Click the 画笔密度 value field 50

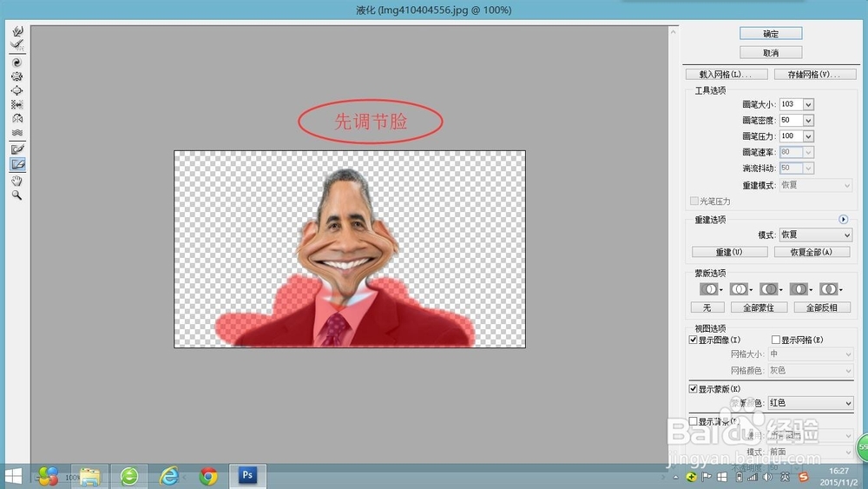pyautogui.click(x=791, y=120)
